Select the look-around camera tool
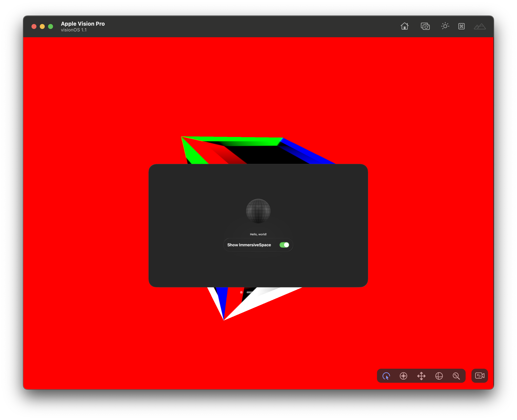Screen dimensions: 517x420 pyautogui.click(x=403, y=376)
